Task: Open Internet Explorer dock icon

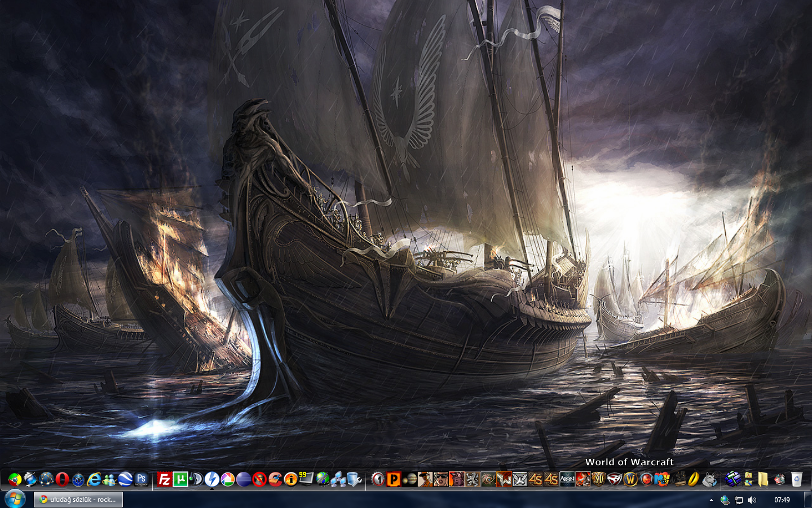Action: [94, 480]
